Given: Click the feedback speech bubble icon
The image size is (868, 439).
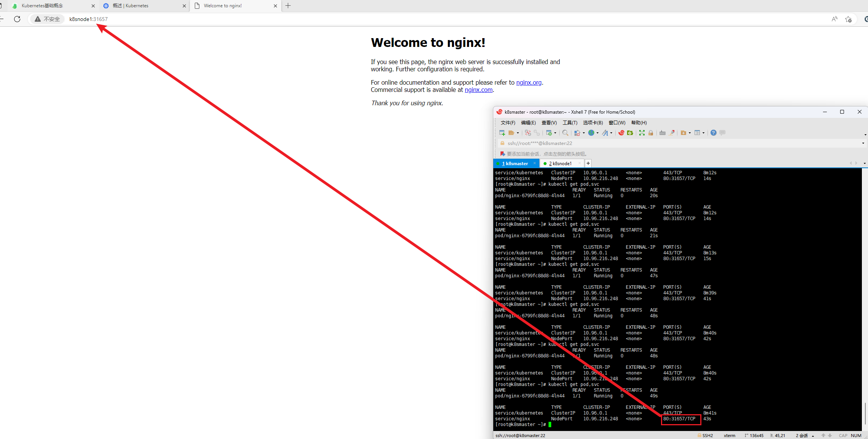Looking at the screenshot, I should coord(722,133).
